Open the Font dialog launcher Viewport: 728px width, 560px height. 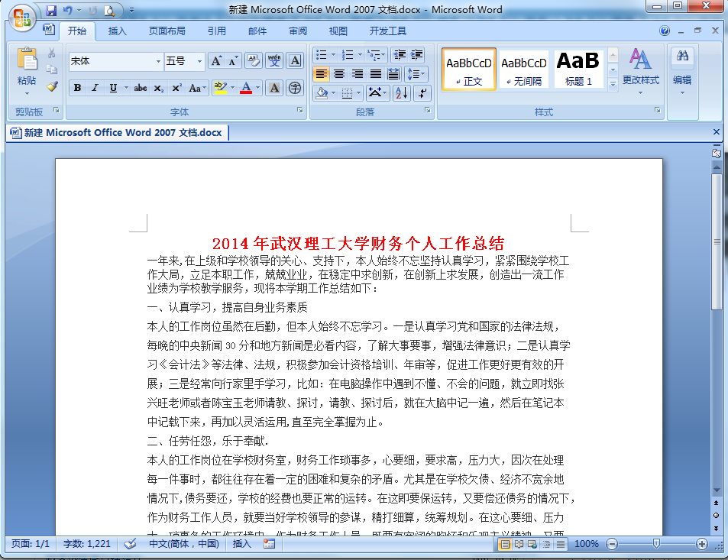(x=300, y=111)
